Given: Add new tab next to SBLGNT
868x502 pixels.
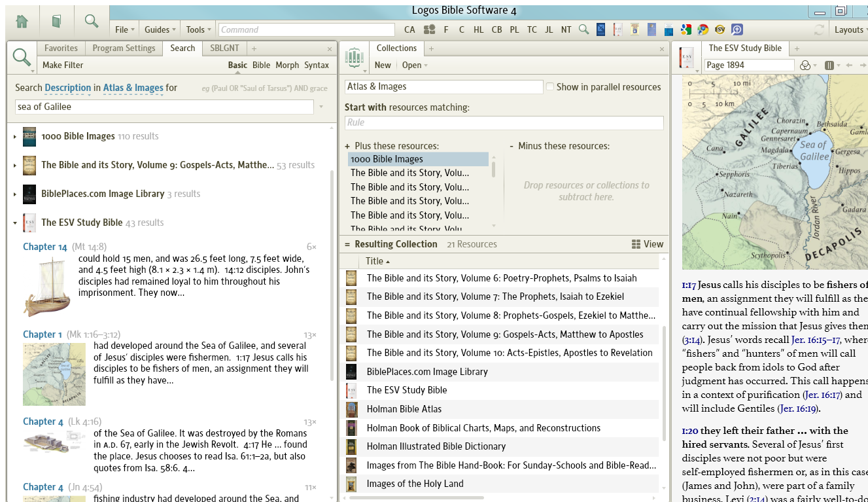Looking at the screenshot, I should (x=254, y=49).
